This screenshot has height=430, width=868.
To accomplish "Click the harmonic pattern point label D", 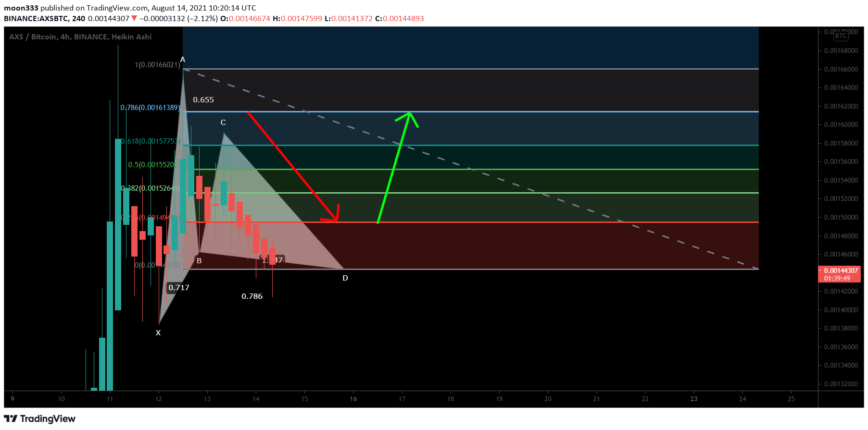I will tap(345, 278).
